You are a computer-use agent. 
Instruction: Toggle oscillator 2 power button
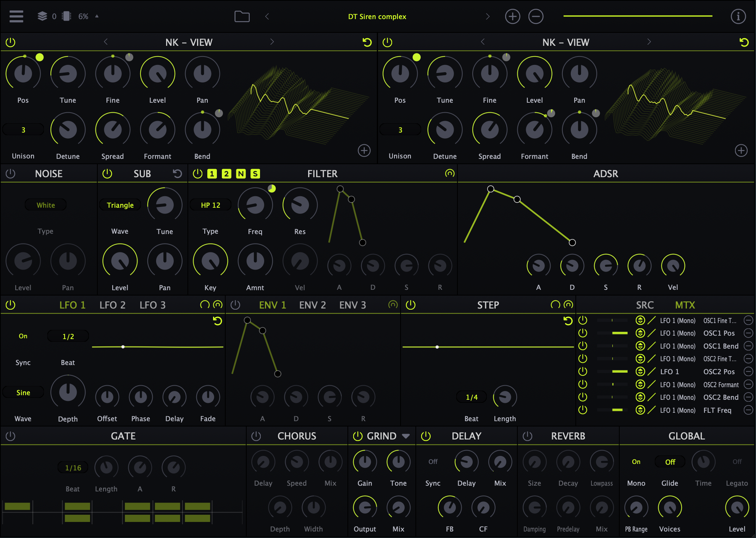(x=387, y=42)
